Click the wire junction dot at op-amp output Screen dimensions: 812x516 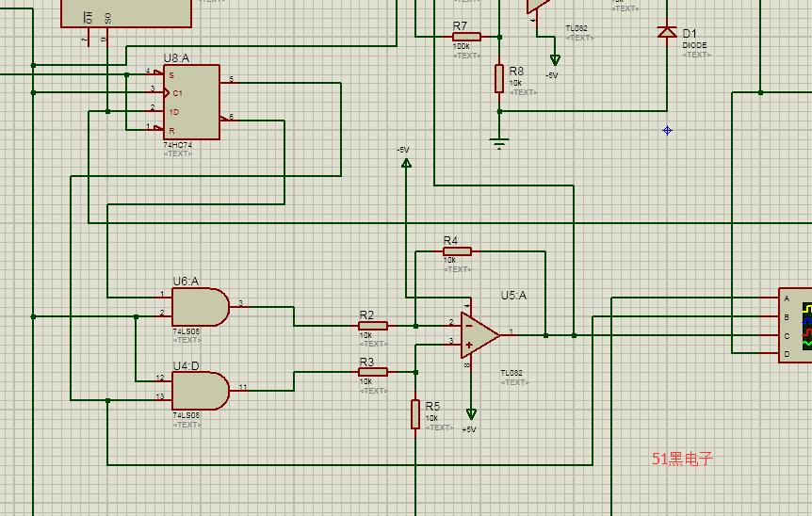(545, 335)
